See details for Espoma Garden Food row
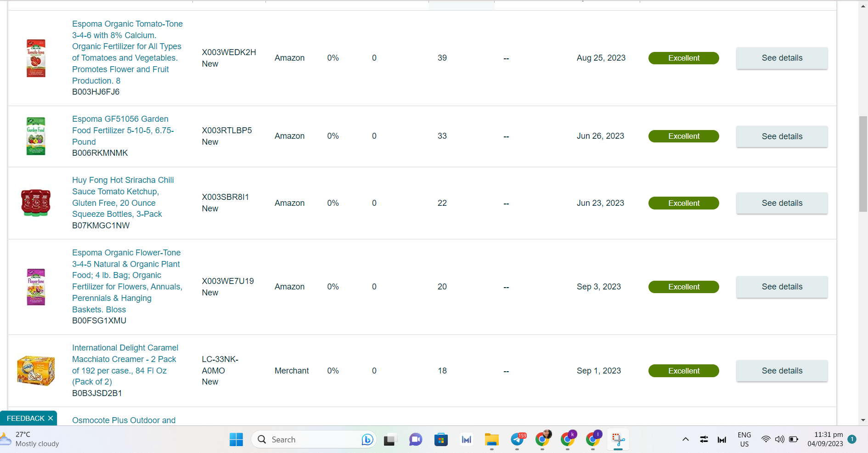 (x=782, y=136)
